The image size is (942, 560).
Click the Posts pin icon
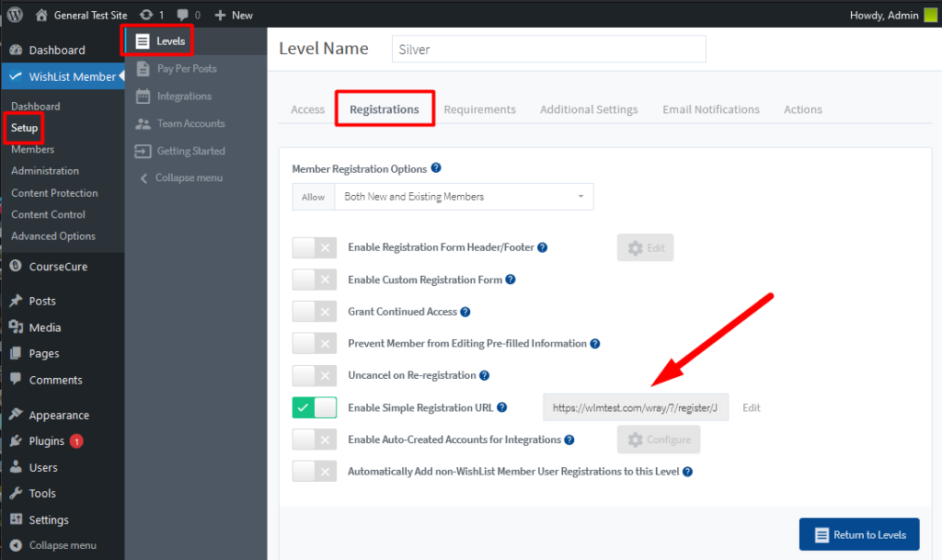pos(16,301)
